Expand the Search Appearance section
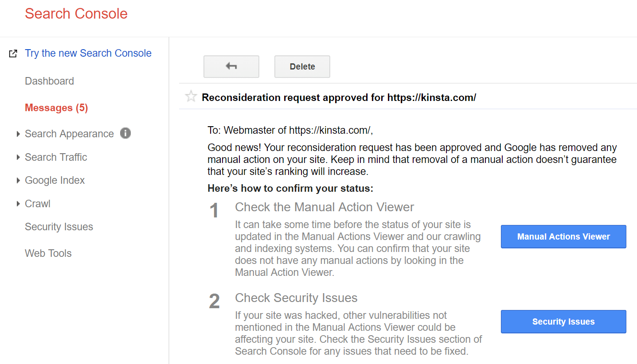 pos(18,133)
